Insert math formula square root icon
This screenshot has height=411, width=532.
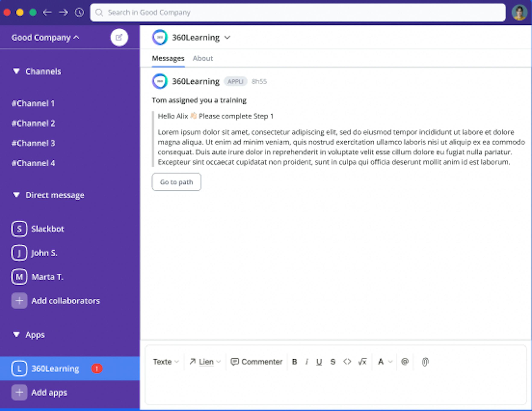point(362,362)
